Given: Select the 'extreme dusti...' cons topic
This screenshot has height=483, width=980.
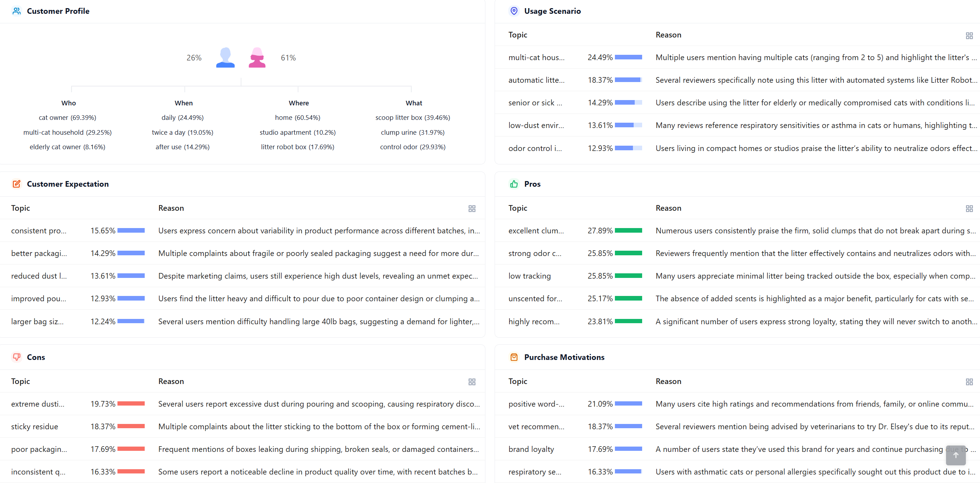Looking at the screenshot, I should [x=38, y=404].
